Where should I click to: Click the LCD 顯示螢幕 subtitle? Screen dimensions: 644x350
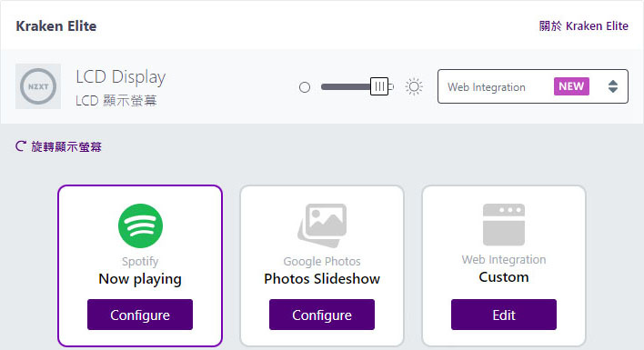coord(116,101)
